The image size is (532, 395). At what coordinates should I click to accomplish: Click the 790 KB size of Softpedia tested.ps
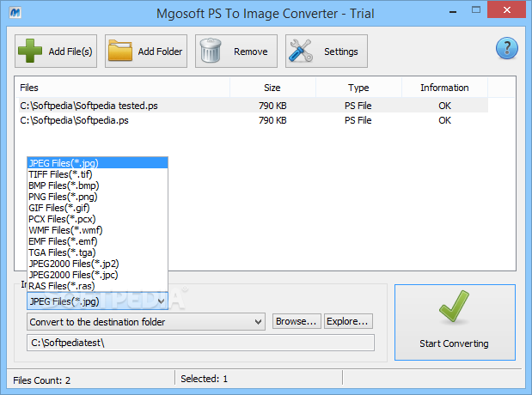click(272, 106)
